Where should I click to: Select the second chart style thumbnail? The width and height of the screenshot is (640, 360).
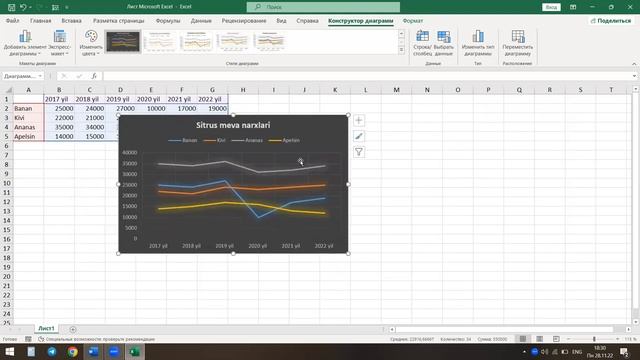pyautogui.click(x=160, y=41)
